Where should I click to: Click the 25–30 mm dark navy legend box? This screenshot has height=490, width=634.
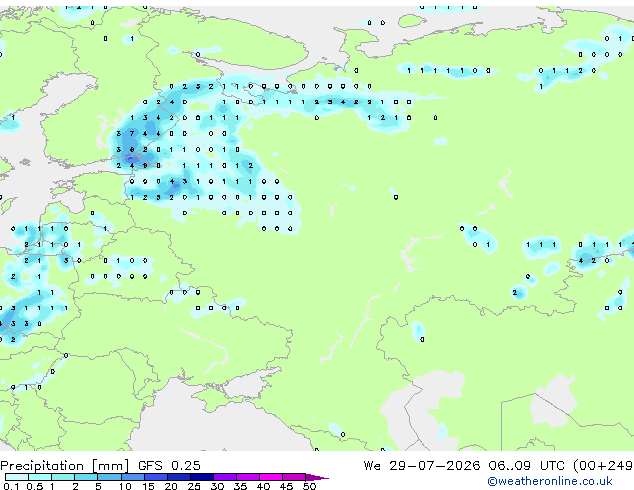coord(202,477)
